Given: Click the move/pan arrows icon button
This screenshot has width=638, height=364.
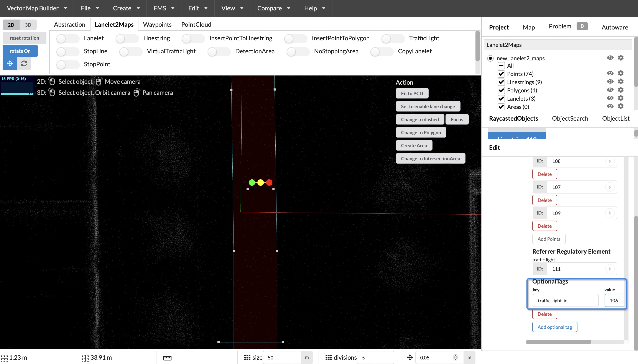Looking at the screenshot, I should coord(10,64).
